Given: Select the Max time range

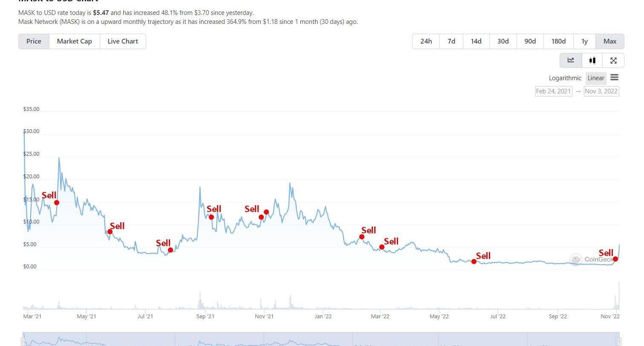Looking at the screenshot, I should (x=610, y=41).
